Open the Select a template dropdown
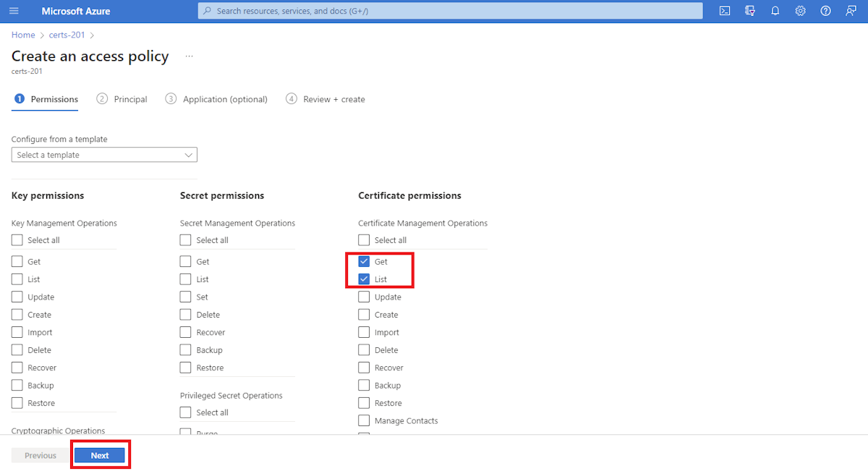 click(x=103, y=154)
